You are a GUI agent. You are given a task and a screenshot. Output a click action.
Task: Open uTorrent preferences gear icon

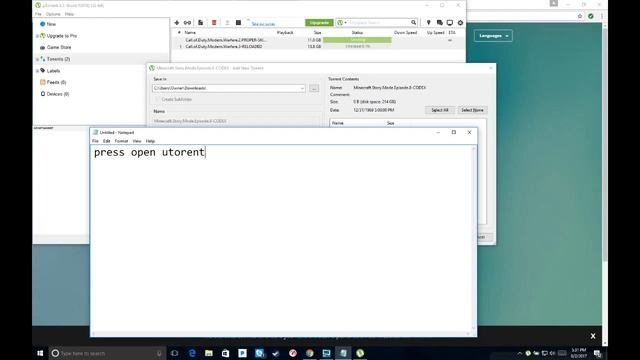point(460,23)
